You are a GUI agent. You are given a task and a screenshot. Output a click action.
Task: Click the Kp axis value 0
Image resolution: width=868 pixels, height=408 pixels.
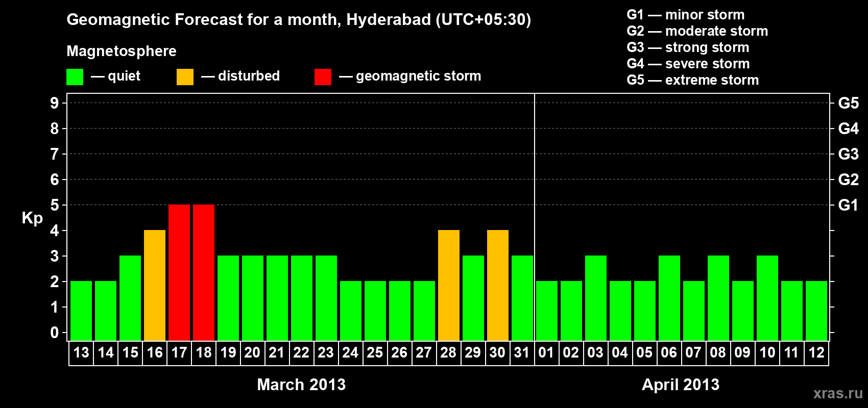coord(55,333)
